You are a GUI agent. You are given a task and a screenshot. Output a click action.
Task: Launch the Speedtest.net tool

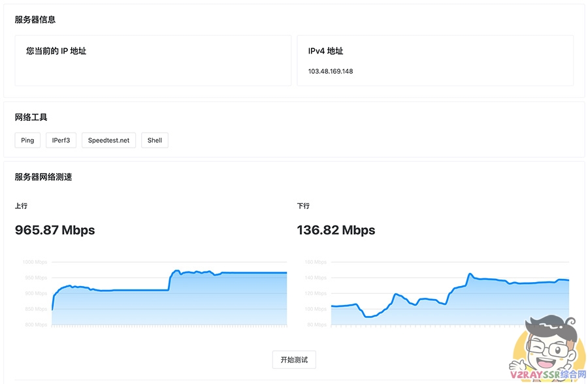pyautogui.click(x=108, y=140)
